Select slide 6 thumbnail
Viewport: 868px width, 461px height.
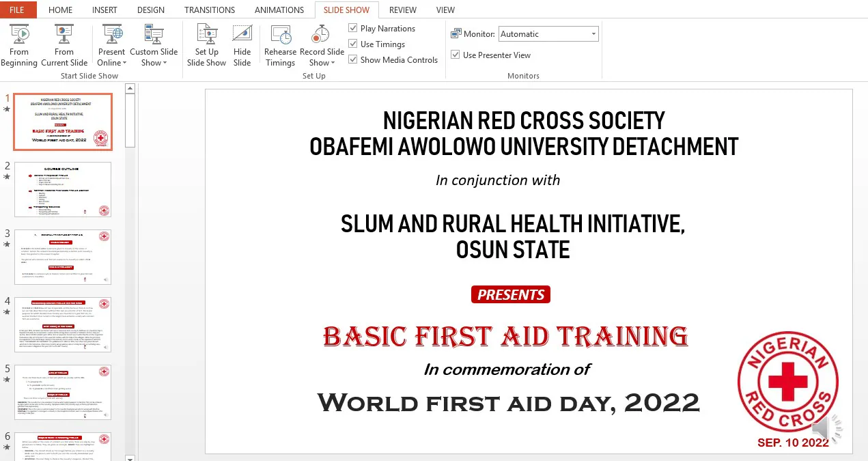click(63, 447)
